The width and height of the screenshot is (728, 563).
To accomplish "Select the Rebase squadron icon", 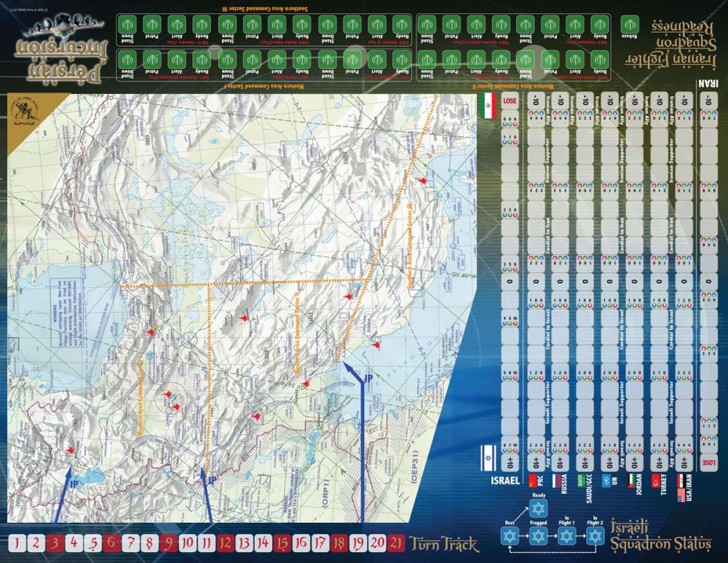I will [628, 24].
